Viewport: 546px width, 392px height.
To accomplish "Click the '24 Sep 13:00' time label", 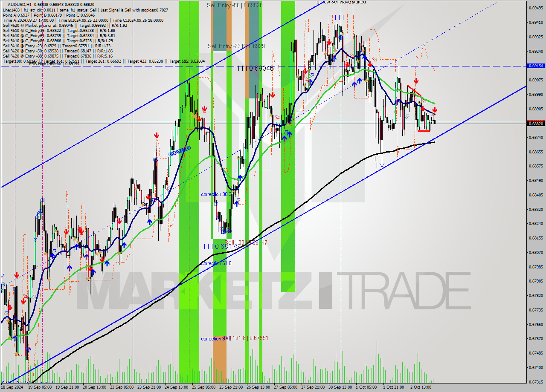I will [x=176, y=387].
